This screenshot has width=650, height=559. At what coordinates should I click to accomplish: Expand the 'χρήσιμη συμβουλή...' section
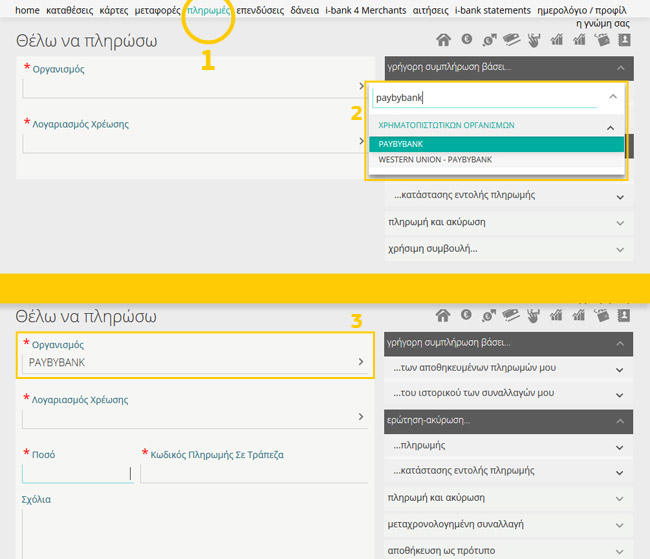click(509, 247)
